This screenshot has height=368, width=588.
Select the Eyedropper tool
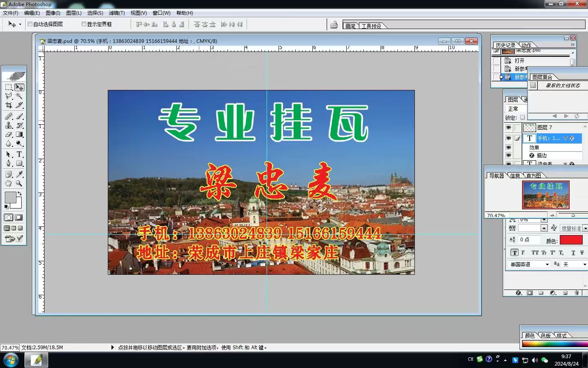tap(19, 174)
